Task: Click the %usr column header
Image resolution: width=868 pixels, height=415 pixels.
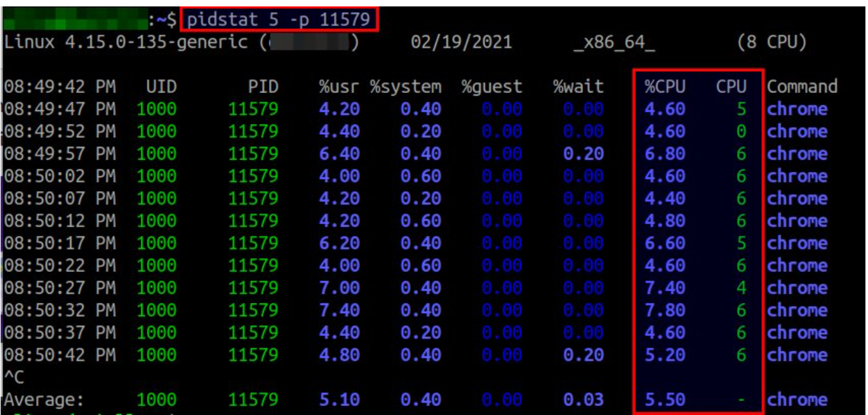Action: (339, 87)
